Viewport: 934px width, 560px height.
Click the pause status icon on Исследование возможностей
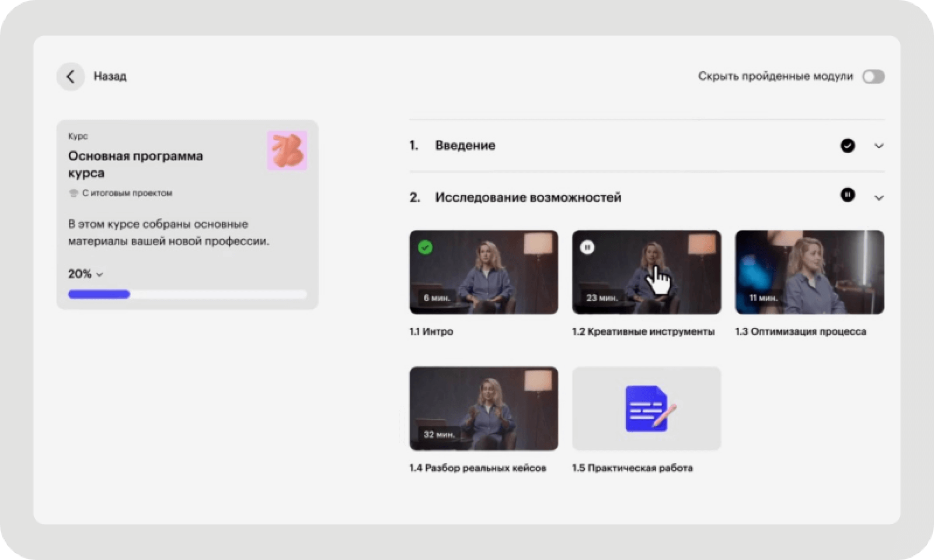click(x=848, y=195)
